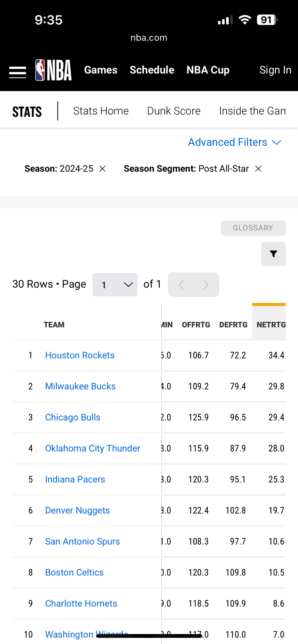Go to the Stats Home tab
The image size is (298, 644).
point(101,111)
